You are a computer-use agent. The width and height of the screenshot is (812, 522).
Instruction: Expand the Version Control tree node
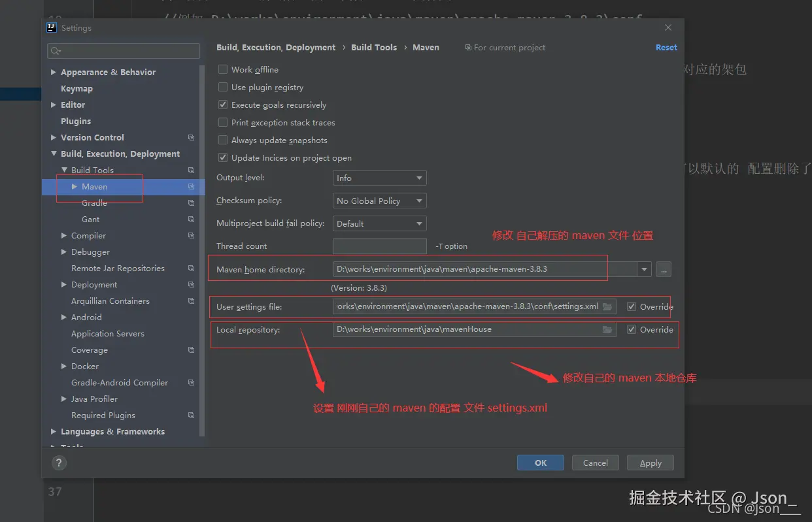click(x=54, y=137)
